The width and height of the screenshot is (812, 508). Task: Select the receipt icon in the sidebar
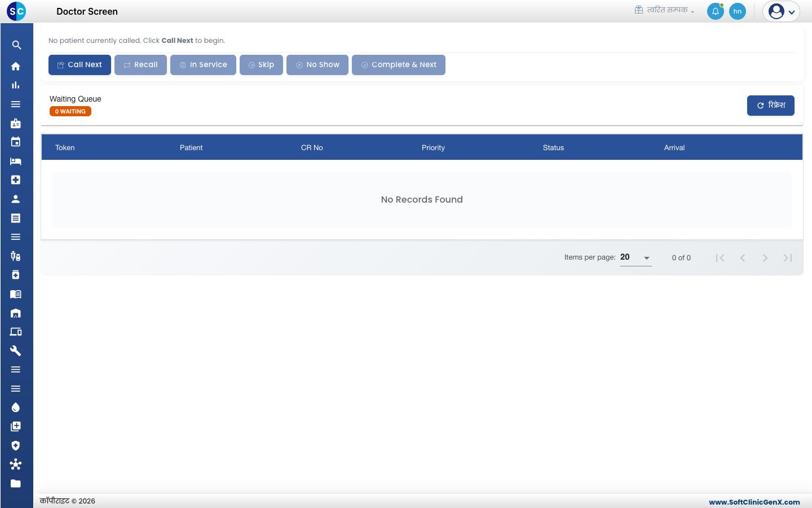click(16, 218)
